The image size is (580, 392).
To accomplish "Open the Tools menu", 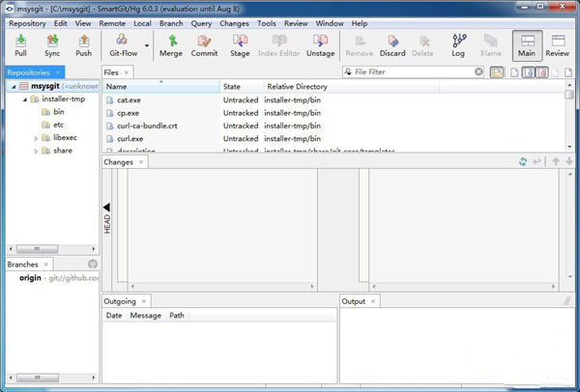I will (x=267, y=22).
